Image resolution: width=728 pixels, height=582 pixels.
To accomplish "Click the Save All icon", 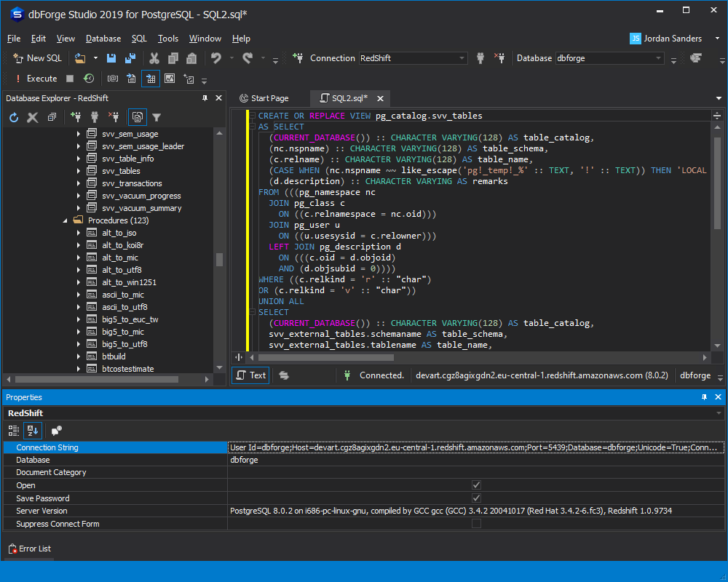I will click(130, 58).
